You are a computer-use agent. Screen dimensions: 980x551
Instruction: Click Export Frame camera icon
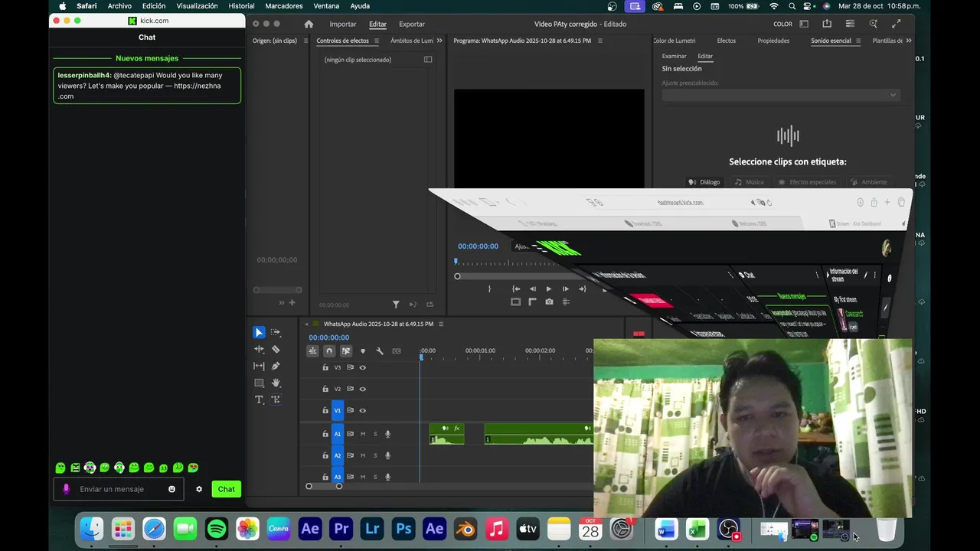[x=549, y=302]
